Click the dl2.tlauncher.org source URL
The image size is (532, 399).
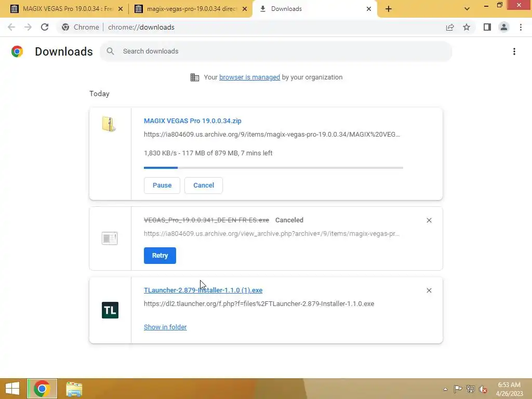[259, 303]
